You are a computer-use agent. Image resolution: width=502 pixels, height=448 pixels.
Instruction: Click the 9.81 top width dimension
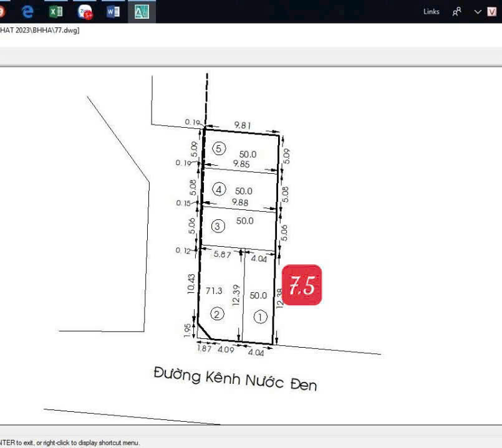243,125
